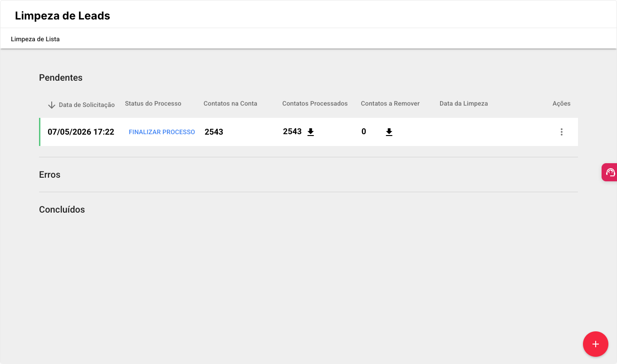Click the Concluídos section heading

[62, 209]
